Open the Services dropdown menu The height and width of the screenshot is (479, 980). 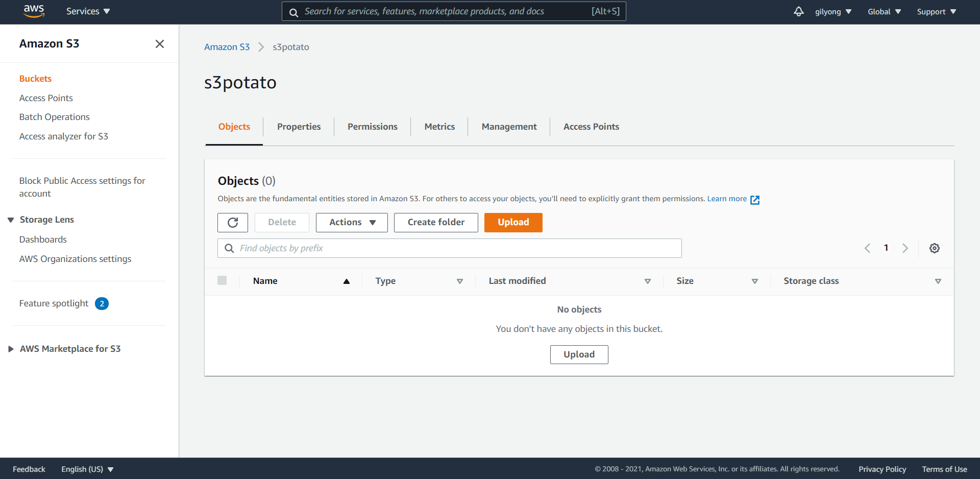click(x=88, y=11)
